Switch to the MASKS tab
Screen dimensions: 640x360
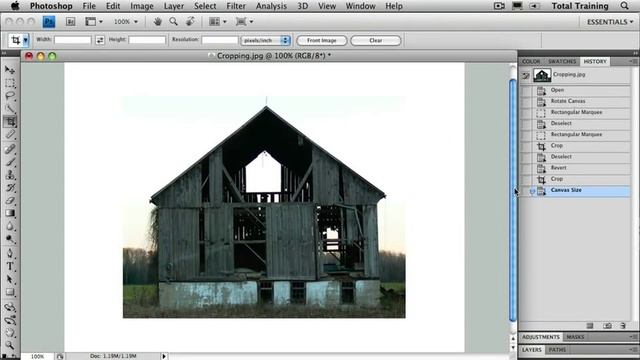(x=575, y=337)
